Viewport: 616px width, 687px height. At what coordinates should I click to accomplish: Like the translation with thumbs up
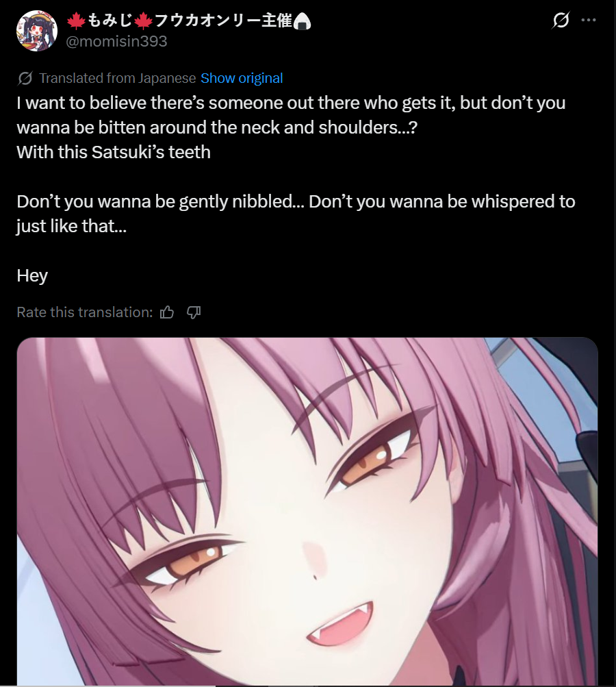167,312
